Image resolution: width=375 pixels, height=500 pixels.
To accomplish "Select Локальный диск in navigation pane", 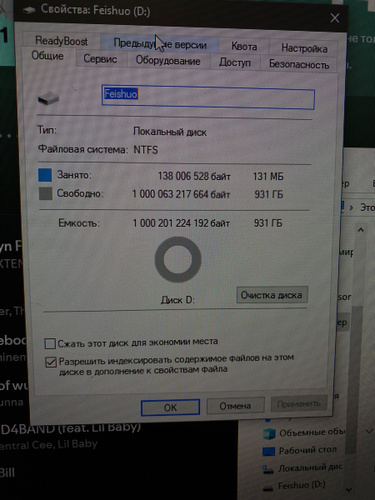I will [x=303, y=468].
